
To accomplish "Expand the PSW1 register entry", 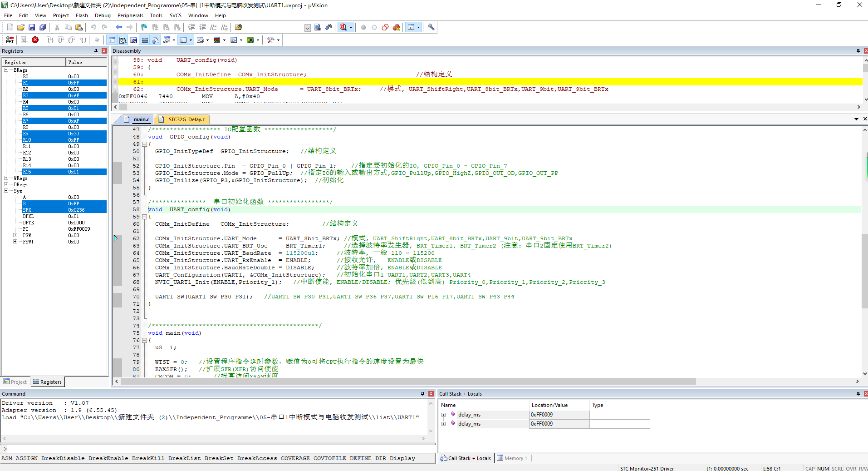I will [15, 242].
